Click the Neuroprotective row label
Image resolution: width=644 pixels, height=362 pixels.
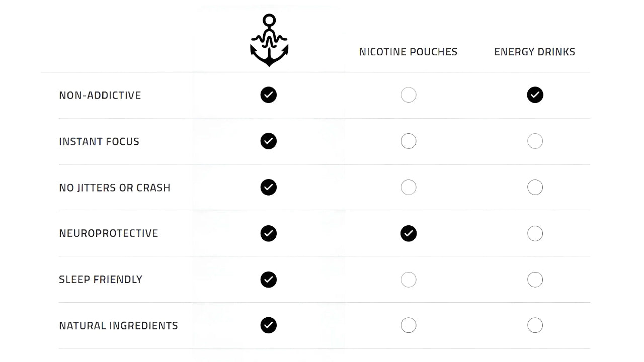point(109,233)
